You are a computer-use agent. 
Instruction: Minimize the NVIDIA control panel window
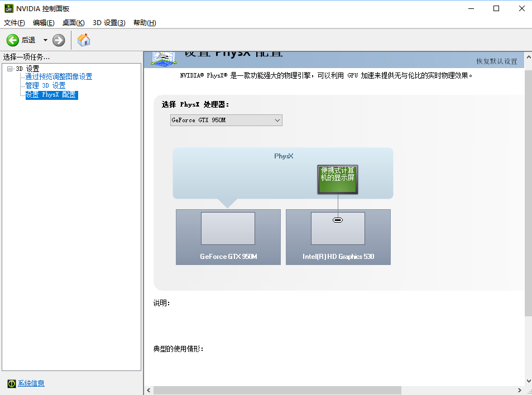tap(471, 8)
